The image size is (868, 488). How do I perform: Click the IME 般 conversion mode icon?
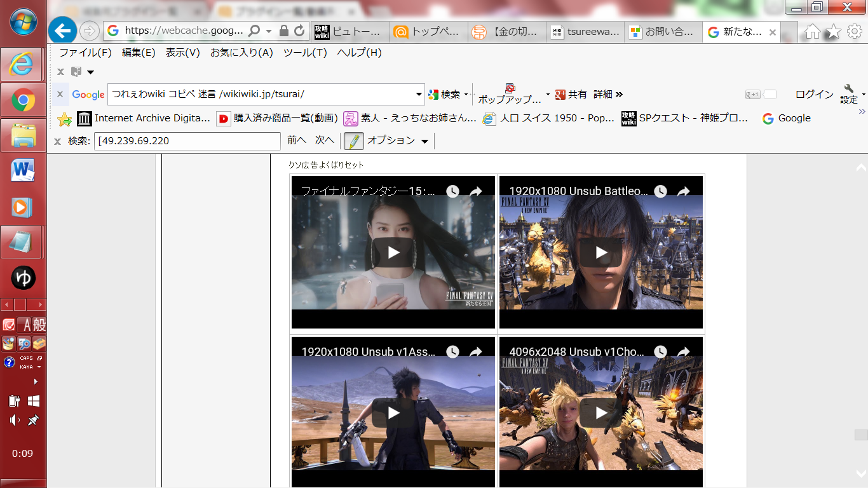39,325
